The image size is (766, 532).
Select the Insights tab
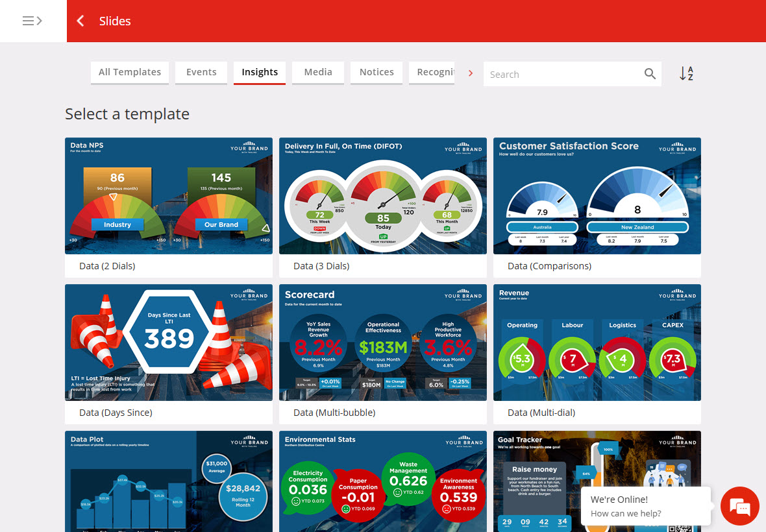[x=260, y=72]
